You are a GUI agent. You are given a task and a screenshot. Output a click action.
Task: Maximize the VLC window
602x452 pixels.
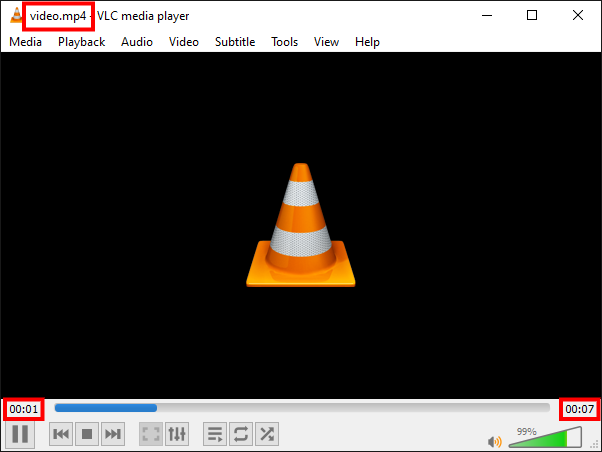(x=532, y=15)
